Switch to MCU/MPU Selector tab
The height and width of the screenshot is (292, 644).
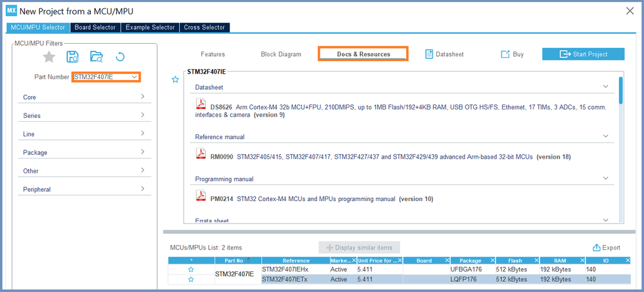38,28
